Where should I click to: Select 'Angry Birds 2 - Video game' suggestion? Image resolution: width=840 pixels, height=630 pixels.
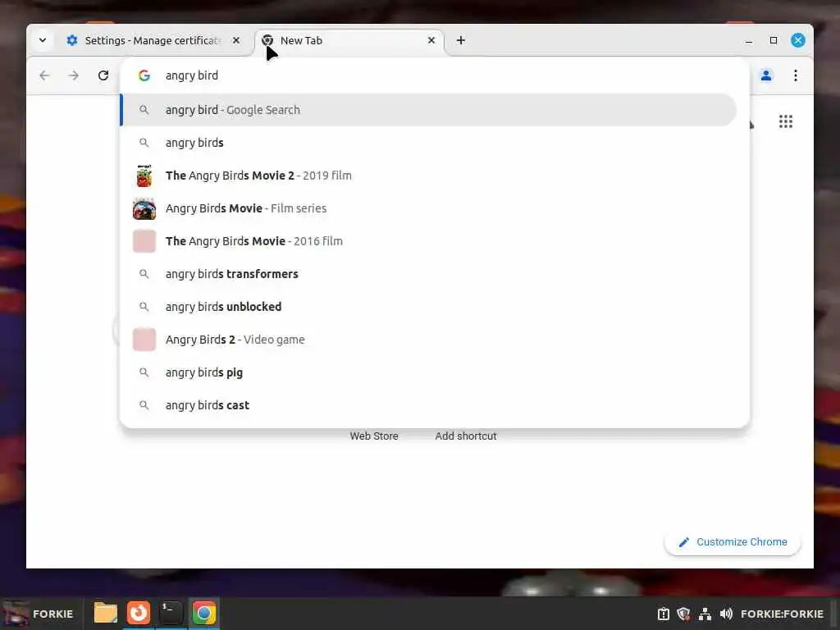click(x=428, y=340)
